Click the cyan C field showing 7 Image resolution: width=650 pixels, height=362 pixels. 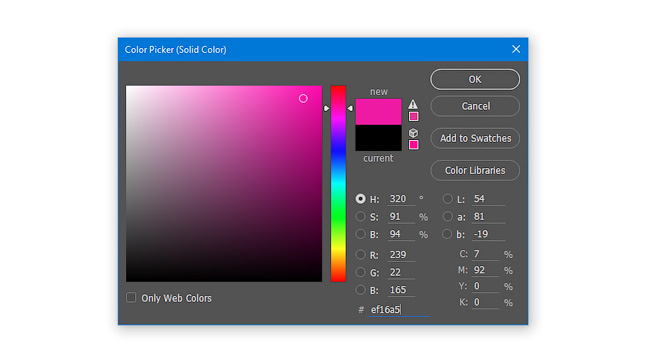(x=485, y=254)
